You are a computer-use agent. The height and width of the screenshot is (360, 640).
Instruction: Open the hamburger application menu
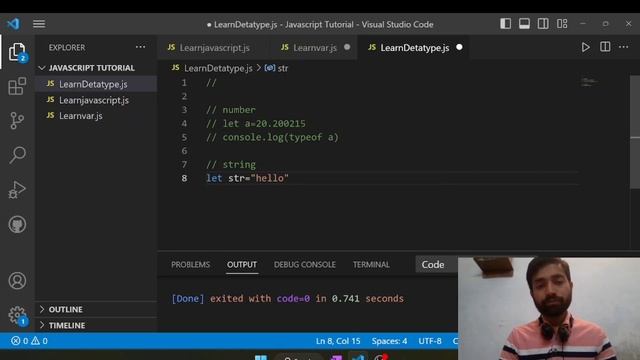39,24
